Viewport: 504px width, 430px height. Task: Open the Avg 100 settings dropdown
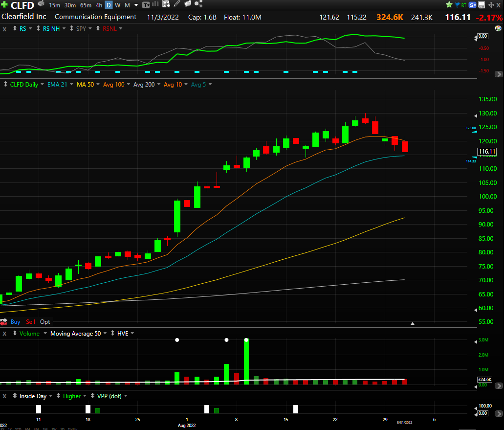[x=128, y=85]
